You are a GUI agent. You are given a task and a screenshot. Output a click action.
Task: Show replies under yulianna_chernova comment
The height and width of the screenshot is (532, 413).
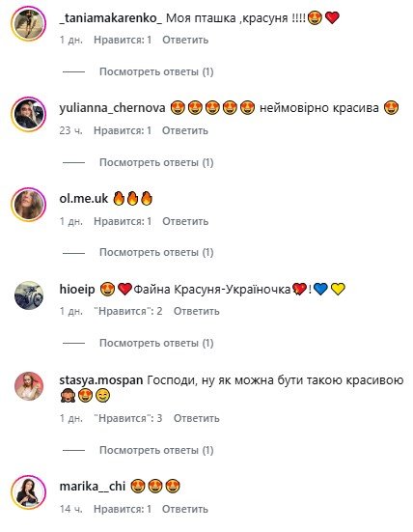tap(156, 162)
